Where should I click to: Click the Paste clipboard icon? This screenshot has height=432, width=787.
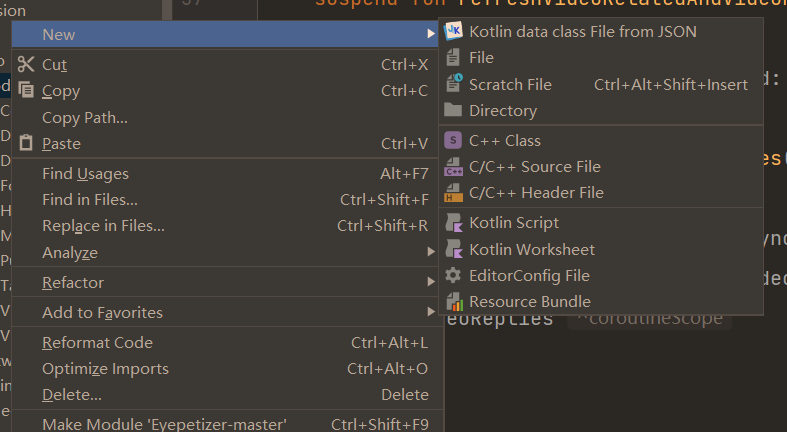pyautogui.click(x=26, y=143)
